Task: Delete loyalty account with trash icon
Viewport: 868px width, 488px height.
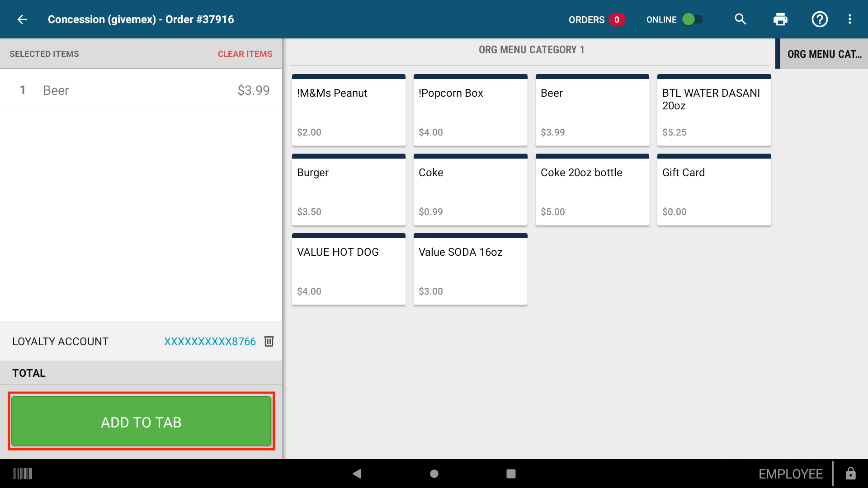Action: [x=269, y=341]
